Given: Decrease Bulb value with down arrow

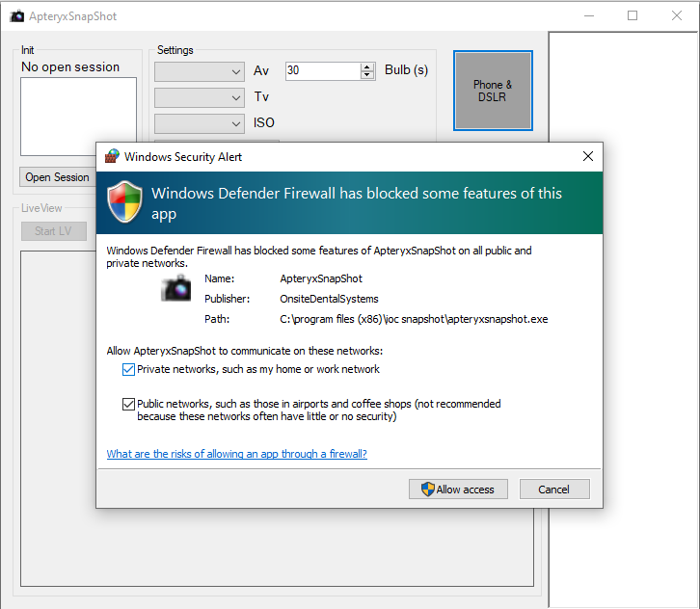Looking at the screenshot, I should [367, 75].
